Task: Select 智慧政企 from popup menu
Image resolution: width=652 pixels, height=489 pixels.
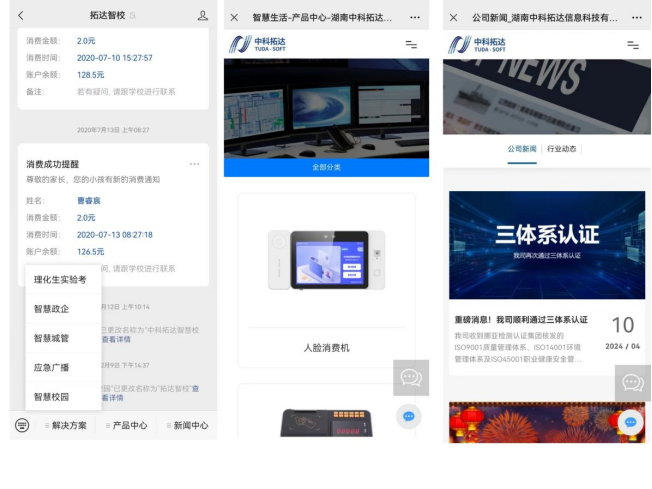Action: (x=64, y=309)
